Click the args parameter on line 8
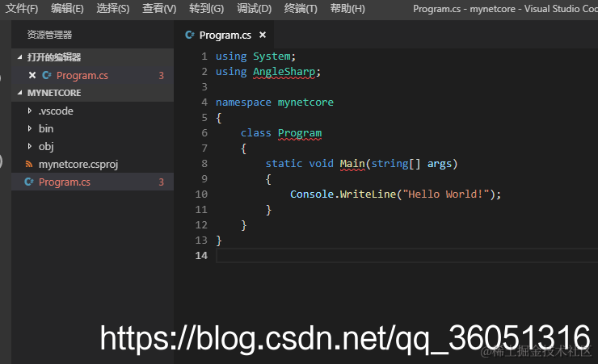The height and width of the screenshot is (364, 598). [440, 164]
